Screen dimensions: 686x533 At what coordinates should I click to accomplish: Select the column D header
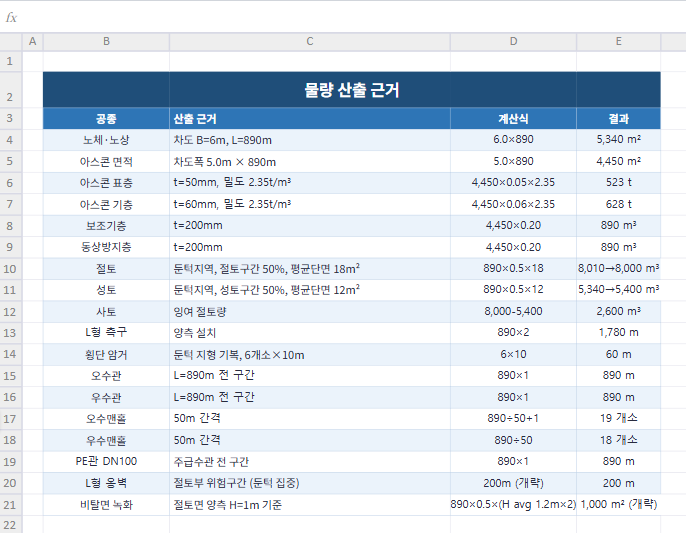click(513, 41)
